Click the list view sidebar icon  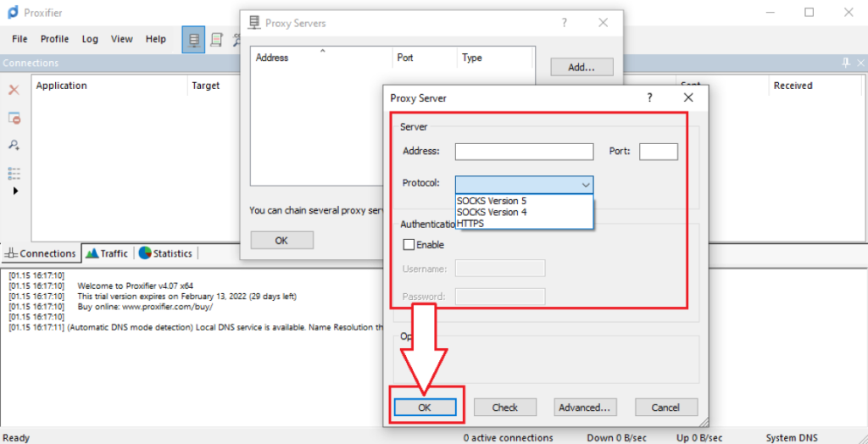tap(14, 173)
